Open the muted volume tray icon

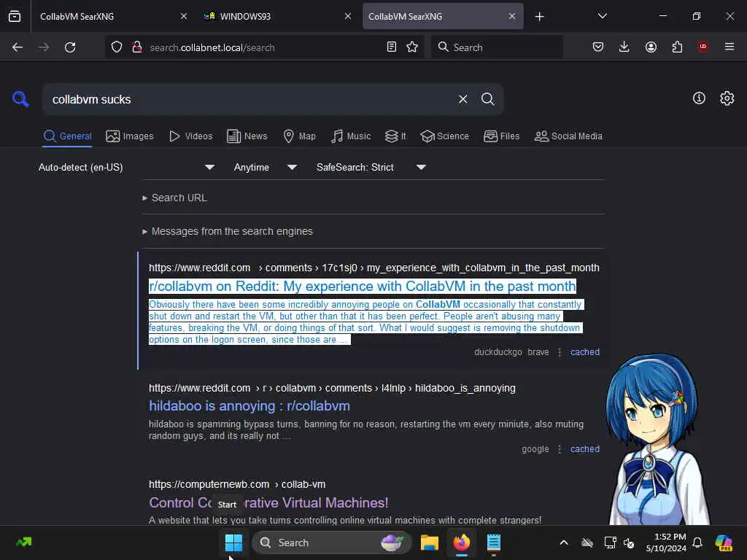click(629, 542)
